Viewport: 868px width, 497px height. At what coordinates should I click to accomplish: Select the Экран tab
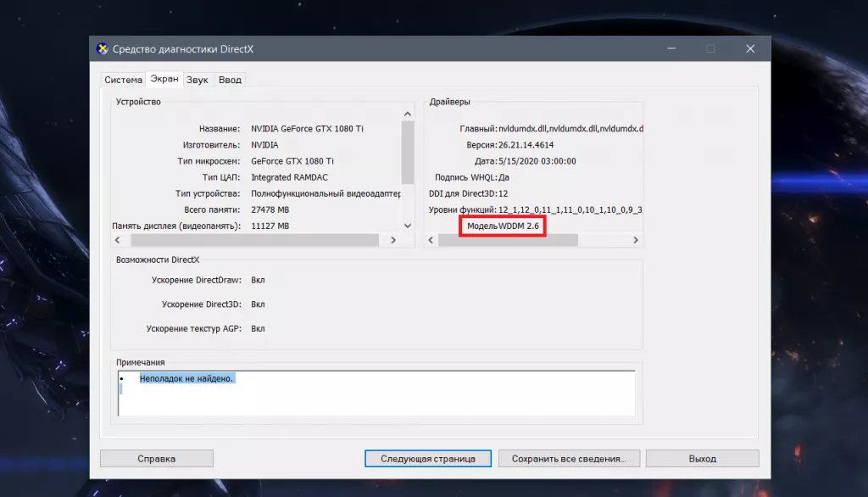pyautogui.click(x=164, y=79)
